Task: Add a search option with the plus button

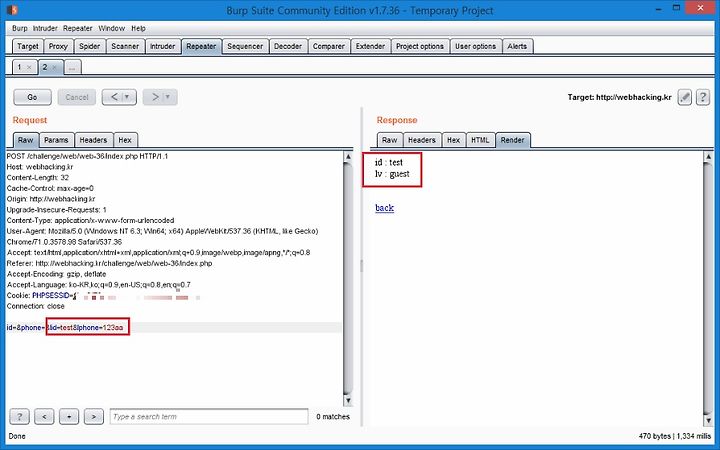Action: 69,416
